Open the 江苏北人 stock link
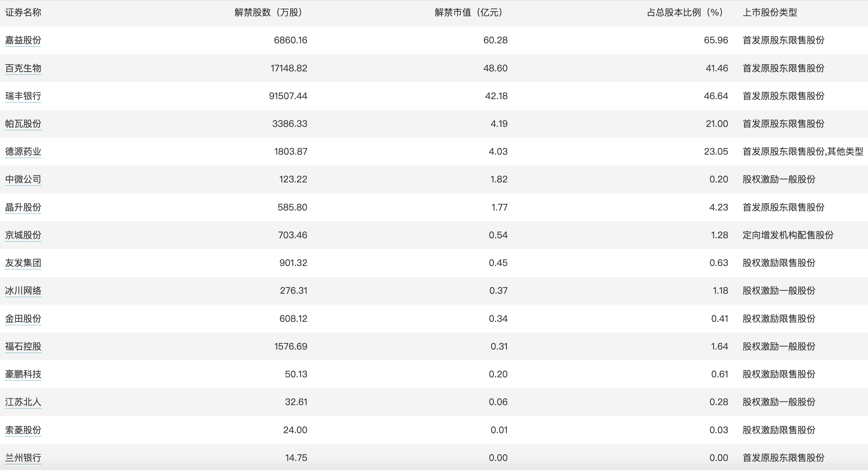The width and height of the screenshot is (868, 471). point(23,402)
